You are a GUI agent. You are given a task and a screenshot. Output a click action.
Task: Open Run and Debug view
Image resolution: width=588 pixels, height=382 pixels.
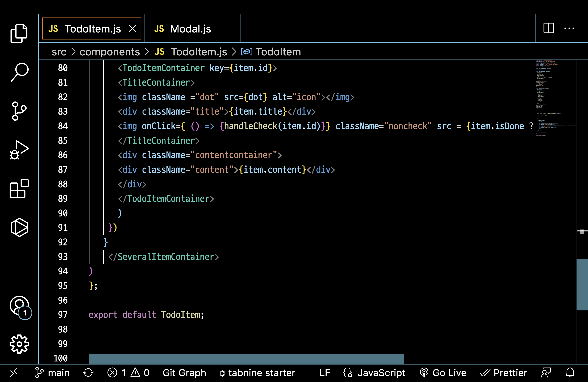[19, 150]
